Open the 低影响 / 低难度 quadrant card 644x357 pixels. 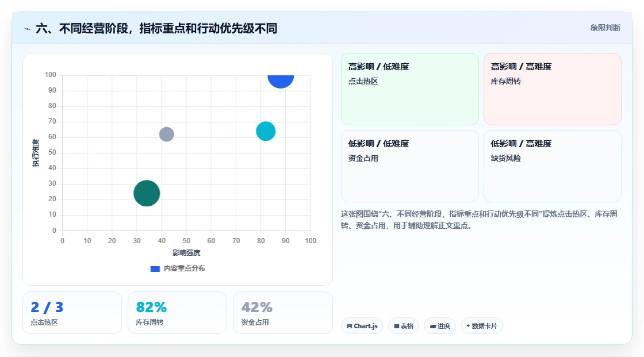pos(410,166)
